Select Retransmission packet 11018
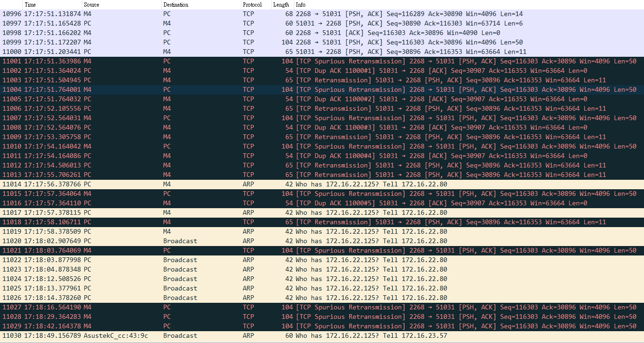This screenshot has width=644, height=343. coord(322,222)
